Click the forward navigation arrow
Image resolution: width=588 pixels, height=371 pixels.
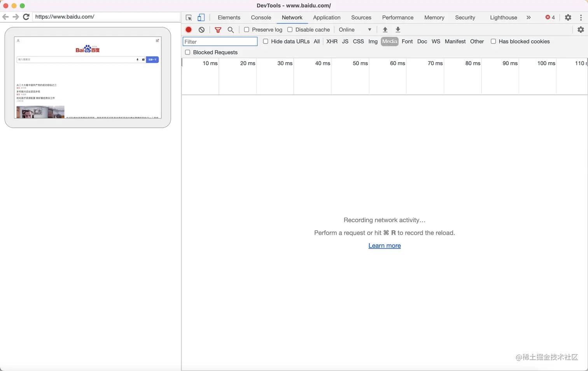(x=16, y=17)
